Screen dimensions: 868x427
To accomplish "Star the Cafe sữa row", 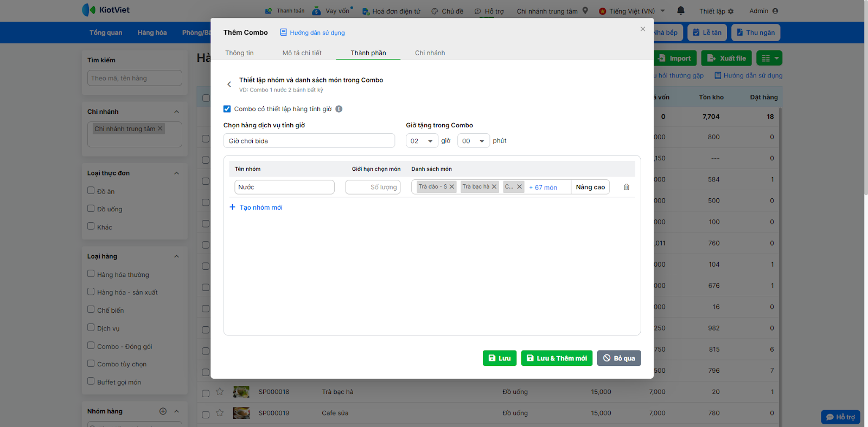I will (220, 413).
